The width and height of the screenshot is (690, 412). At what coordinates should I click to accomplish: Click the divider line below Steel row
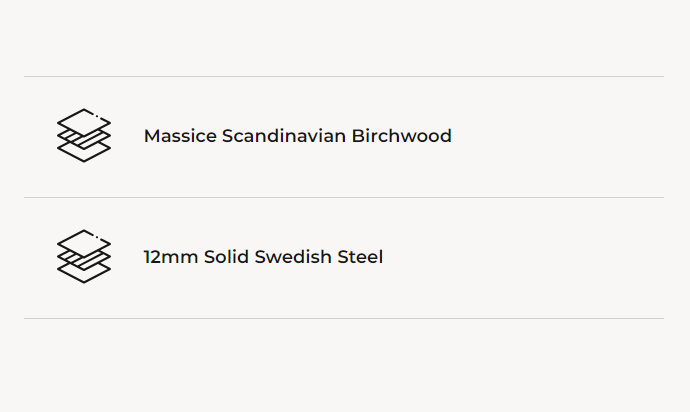tap(344, 318)
